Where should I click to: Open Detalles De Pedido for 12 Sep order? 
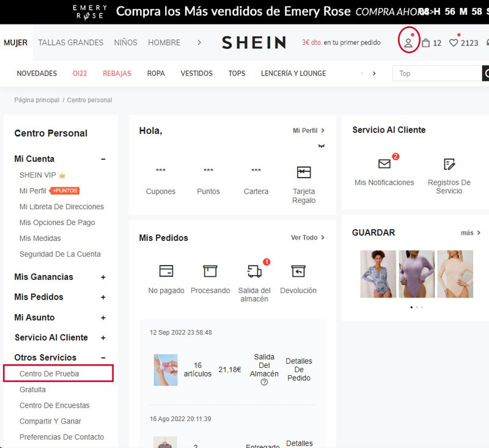coord(299,369)
